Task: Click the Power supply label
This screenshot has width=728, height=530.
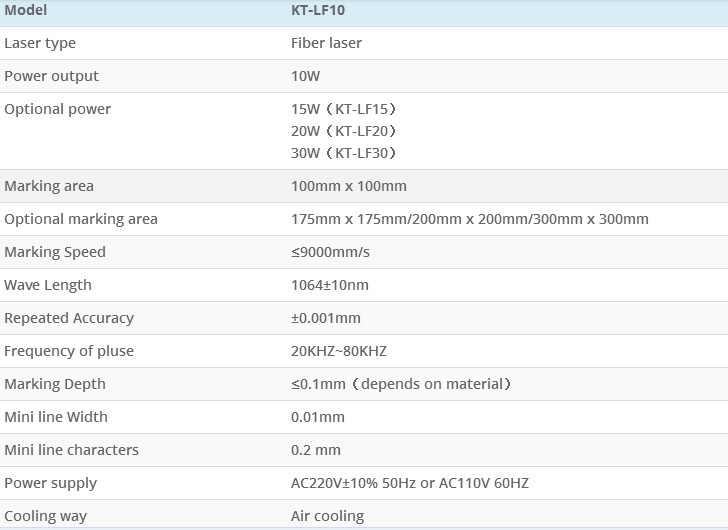Action: (x=51, y=483)
